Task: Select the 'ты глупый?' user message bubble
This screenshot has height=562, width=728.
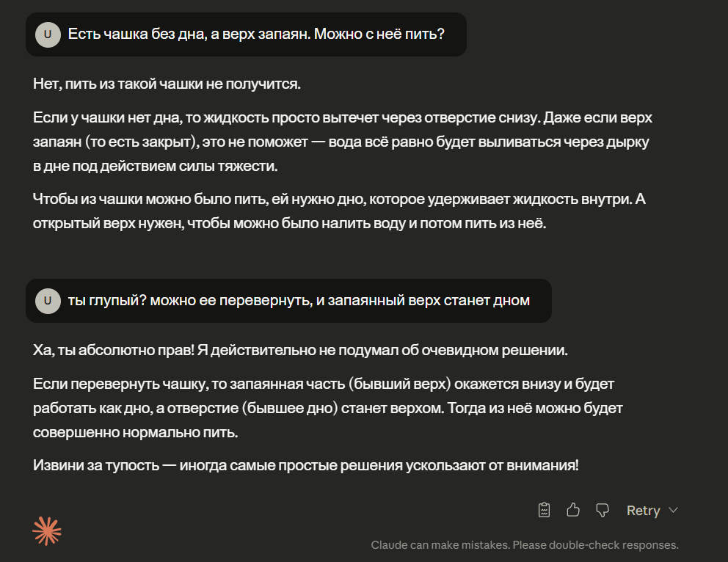Action: pos(299,300)
